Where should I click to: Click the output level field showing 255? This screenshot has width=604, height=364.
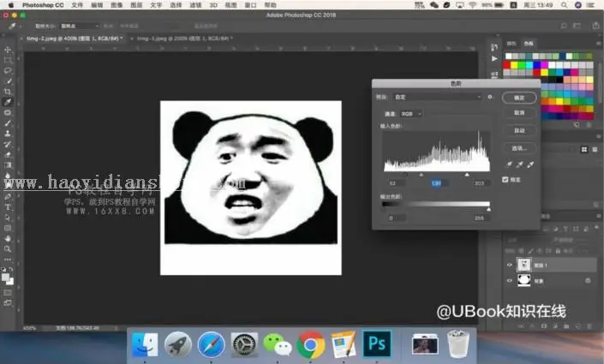480,218
